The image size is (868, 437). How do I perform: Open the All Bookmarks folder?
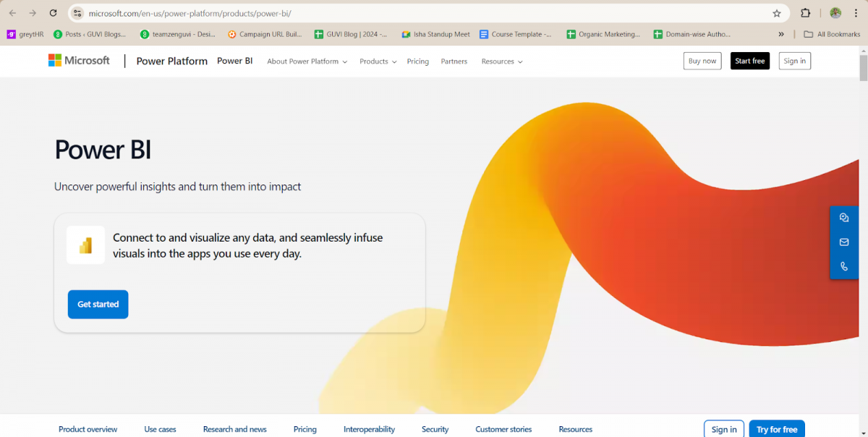coord(833,34)
